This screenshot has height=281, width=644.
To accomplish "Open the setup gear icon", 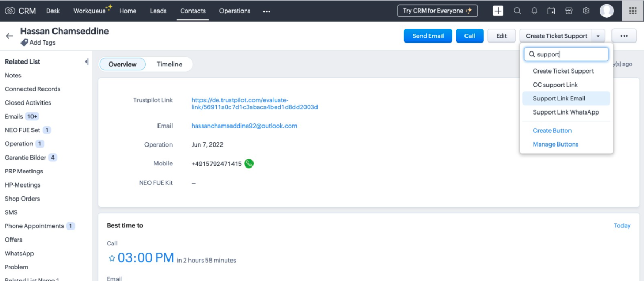I will 586,11.
